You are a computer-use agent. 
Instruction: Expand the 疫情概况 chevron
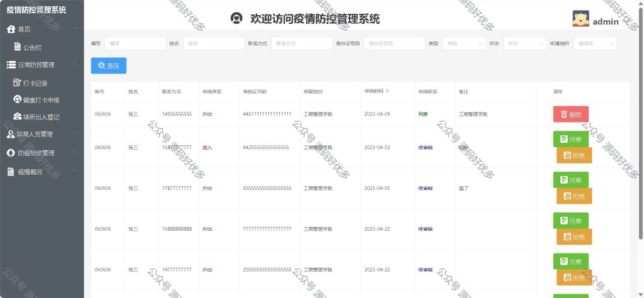point(75,171)
